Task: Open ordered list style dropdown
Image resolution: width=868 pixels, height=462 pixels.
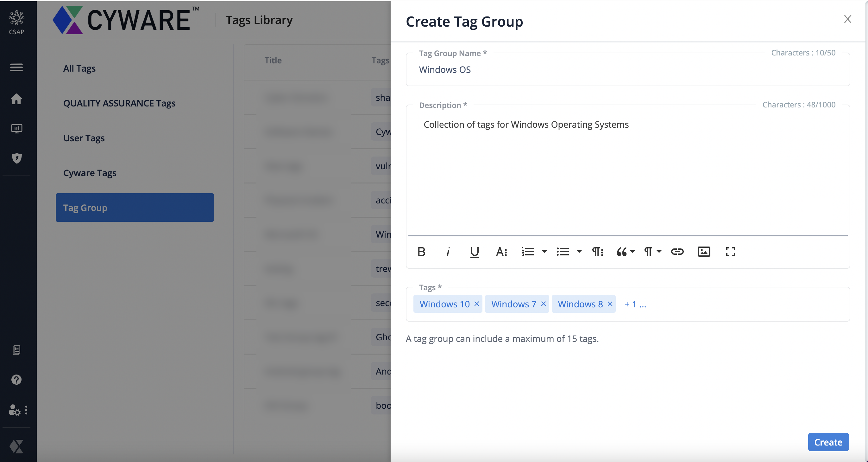Action: click(544, 252)
